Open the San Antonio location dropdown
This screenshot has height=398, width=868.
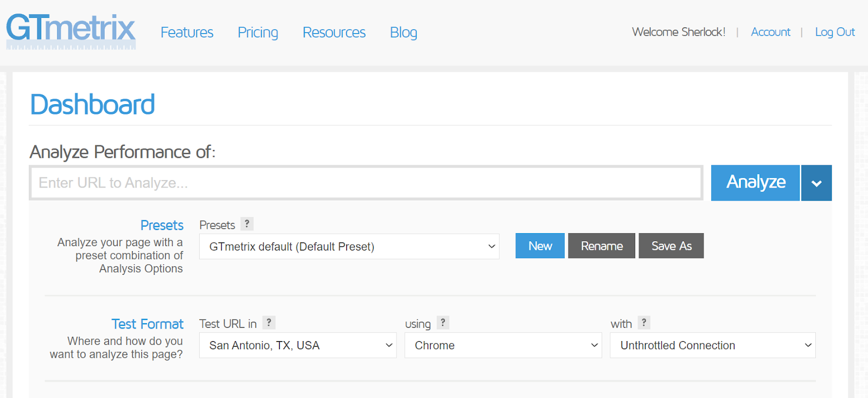point(298,345)
